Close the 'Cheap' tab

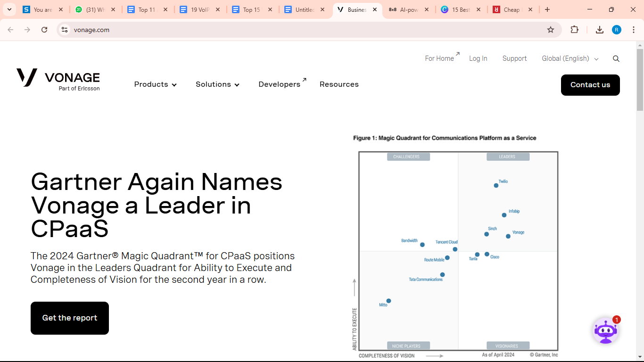pyautogui.click(x=530, y=9)
